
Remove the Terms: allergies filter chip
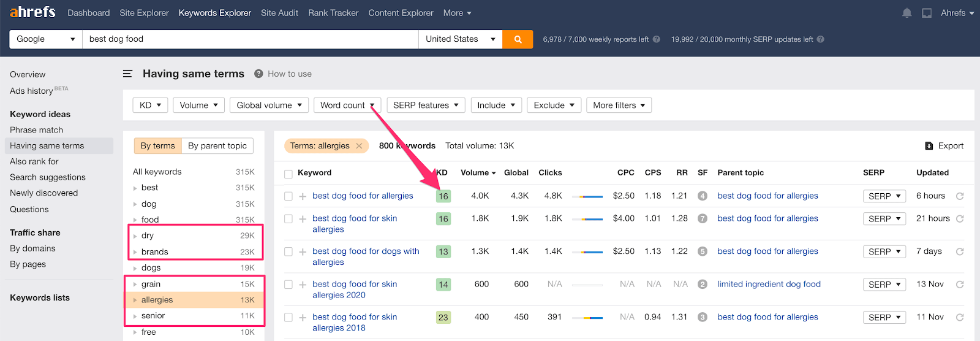click(x=359, y=146)
